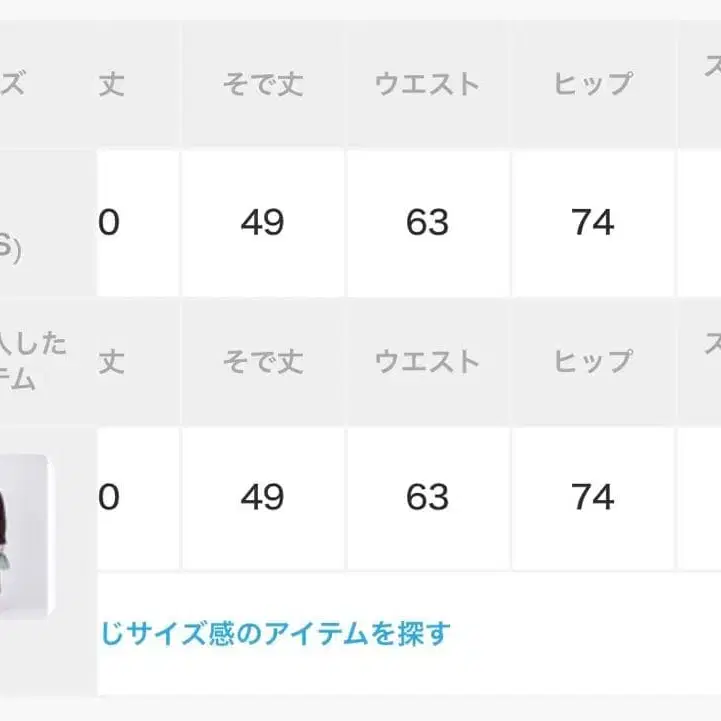This screenshot has height=721, width=721.
Task: Click the ヒップ header in the purchased item table
Action: (x=592, y=361)
